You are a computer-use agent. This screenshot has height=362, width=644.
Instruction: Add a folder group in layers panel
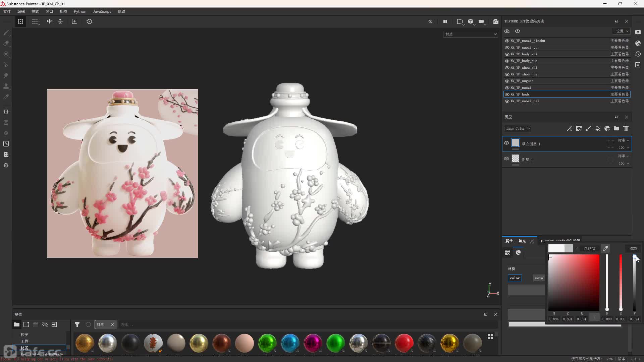(x=616, y=128)
